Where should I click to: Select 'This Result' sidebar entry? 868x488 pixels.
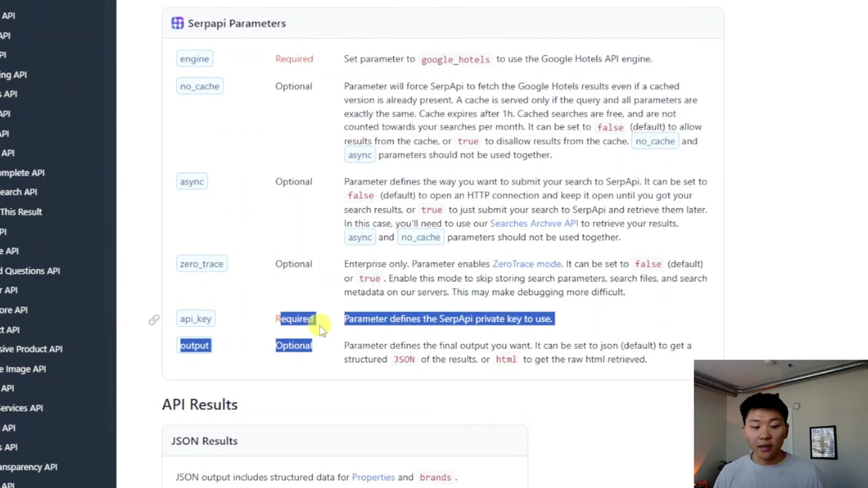[x=21, y=212]
